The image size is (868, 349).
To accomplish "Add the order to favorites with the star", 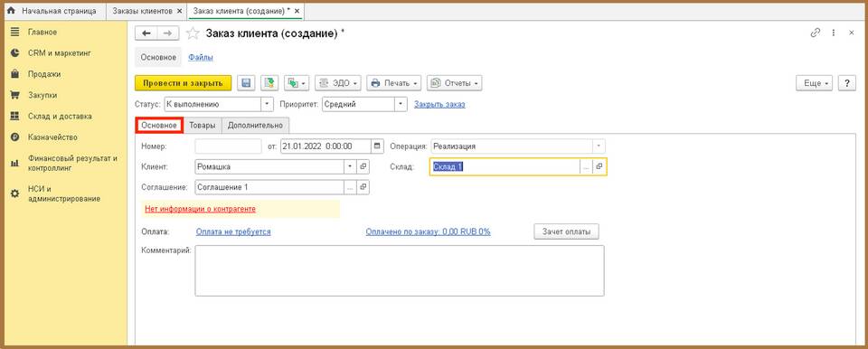I will [x=193, y=33].
